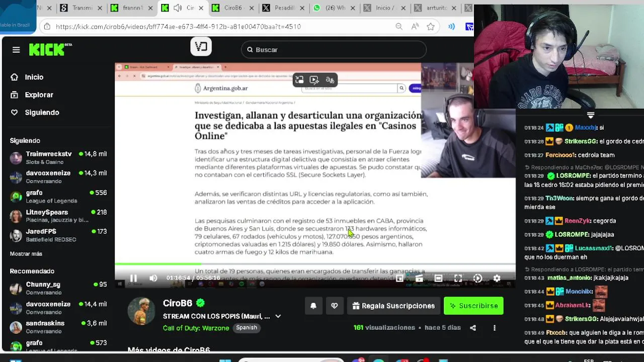Toggle theater mode in the player
Viewport: 644px width, 362px height.
tap(438, 278)
